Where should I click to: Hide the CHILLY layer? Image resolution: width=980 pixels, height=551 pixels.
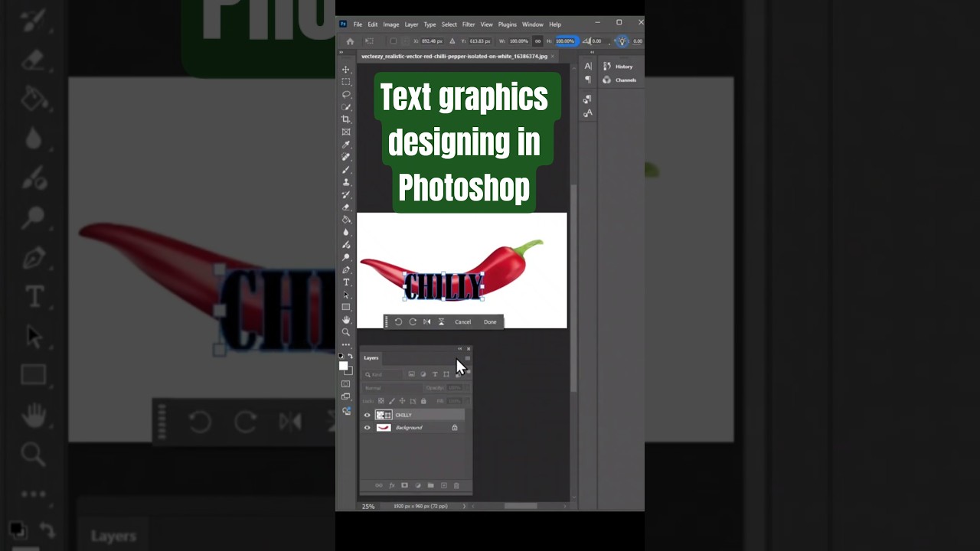[367, 415]
